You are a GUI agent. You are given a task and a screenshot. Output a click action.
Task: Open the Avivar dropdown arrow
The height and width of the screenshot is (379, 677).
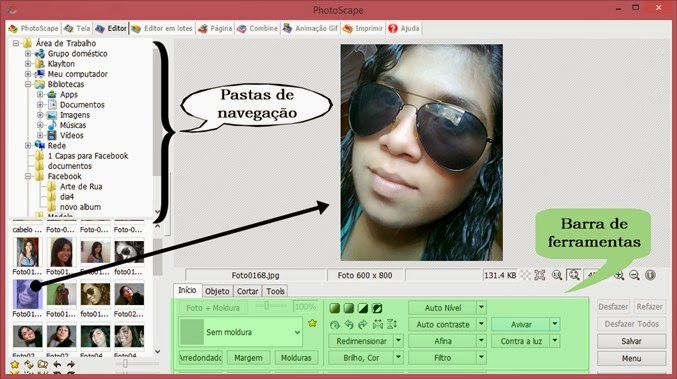click(x=555, y=324)
